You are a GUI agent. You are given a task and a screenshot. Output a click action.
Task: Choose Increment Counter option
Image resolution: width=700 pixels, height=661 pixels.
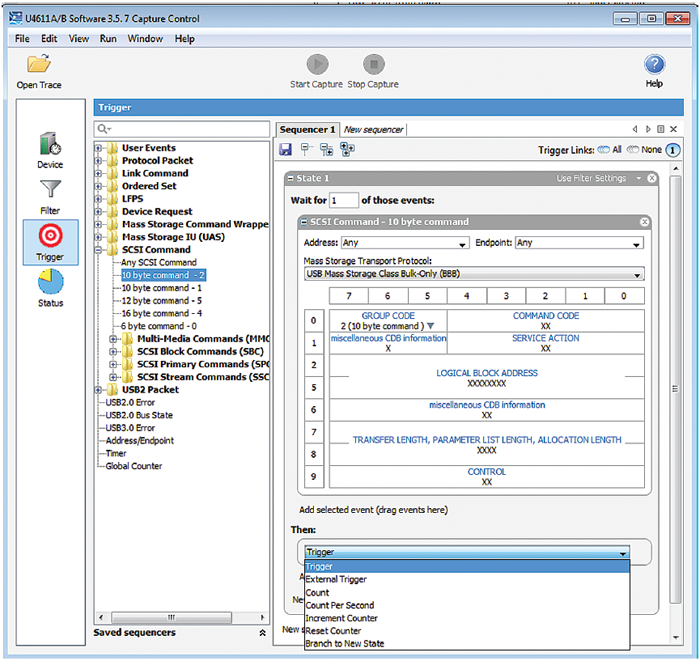coord(467,618)
